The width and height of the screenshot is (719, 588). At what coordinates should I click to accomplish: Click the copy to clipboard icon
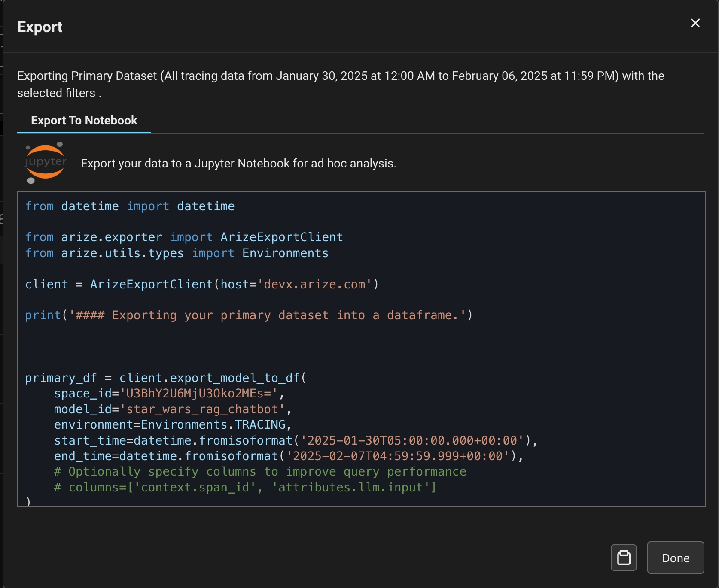624,558
